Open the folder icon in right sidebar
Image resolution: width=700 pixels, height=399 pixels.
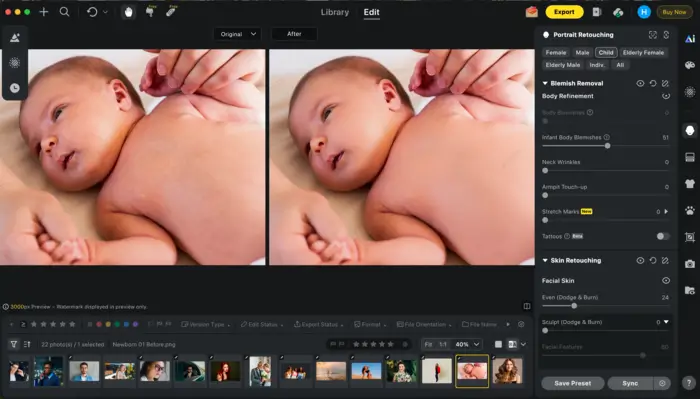tap(690, 291)
